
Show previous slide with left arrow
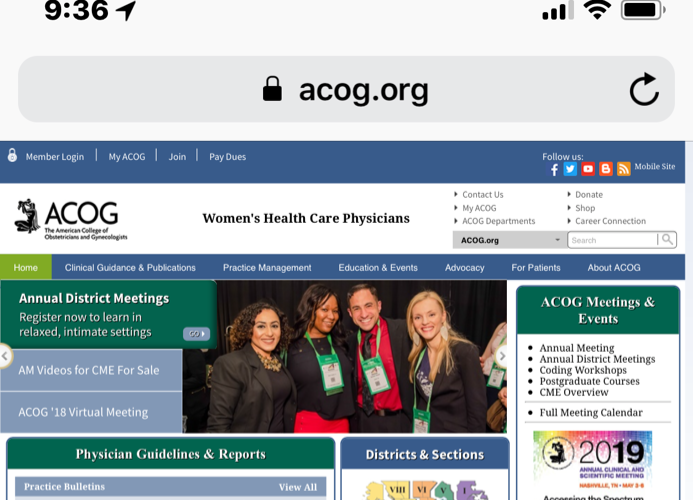click(x=5, y=356)
